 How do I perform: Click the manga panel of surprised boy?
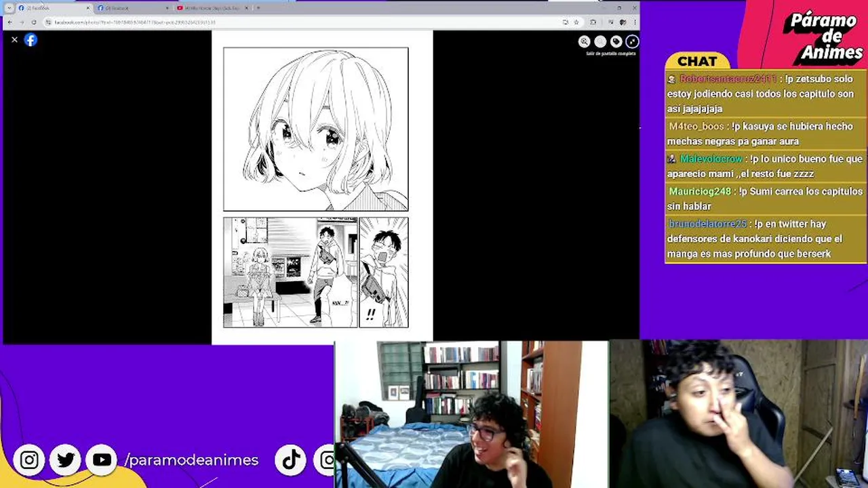384,272
